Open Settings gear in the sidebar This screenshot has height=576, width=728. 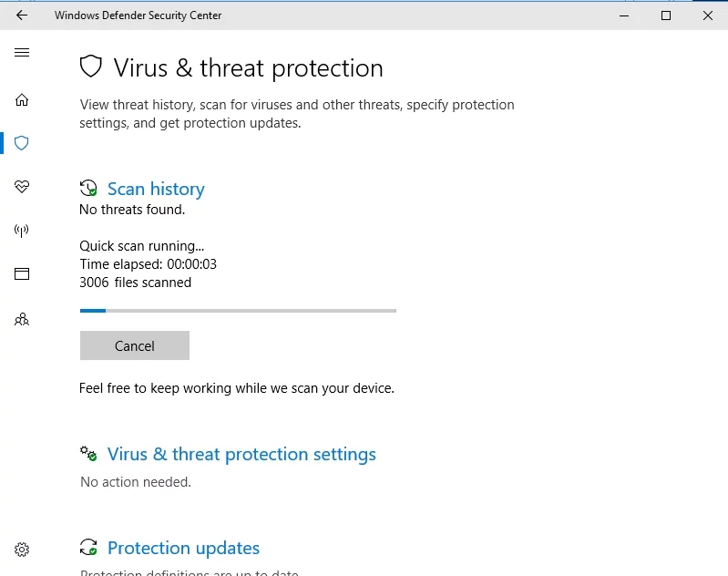coord(22,550)
